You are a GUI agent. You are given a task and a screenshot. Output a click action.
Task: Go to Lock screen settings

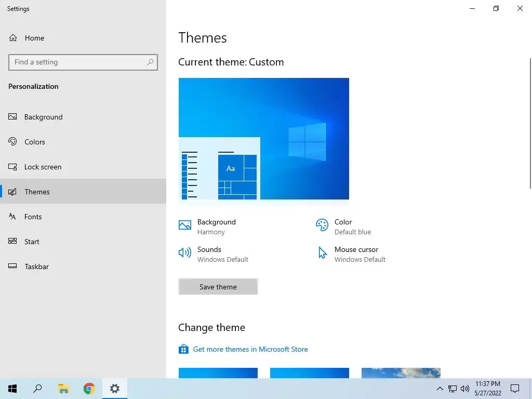[x=83, y=167]
